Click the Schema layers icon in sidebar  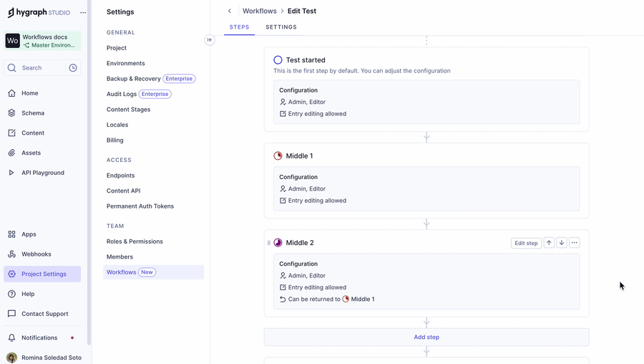11,113
